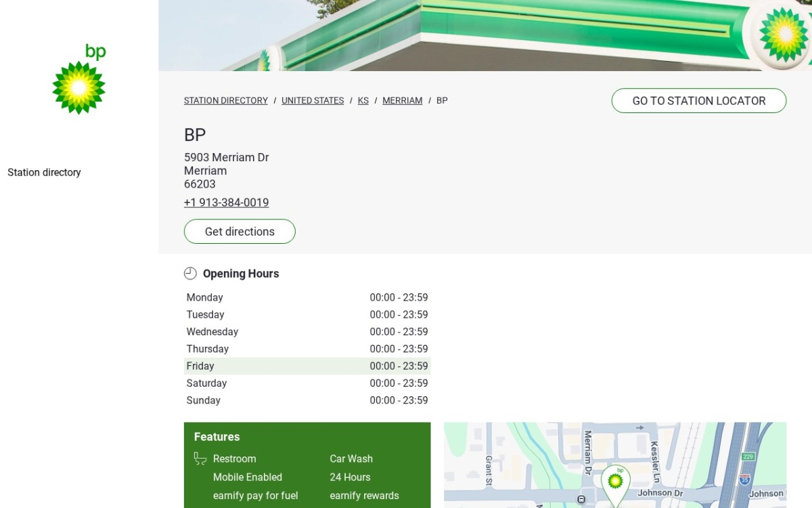Click the Kessler Ln label on the map
The height and width of the screenshot is (508, 812).
[654, 461]
